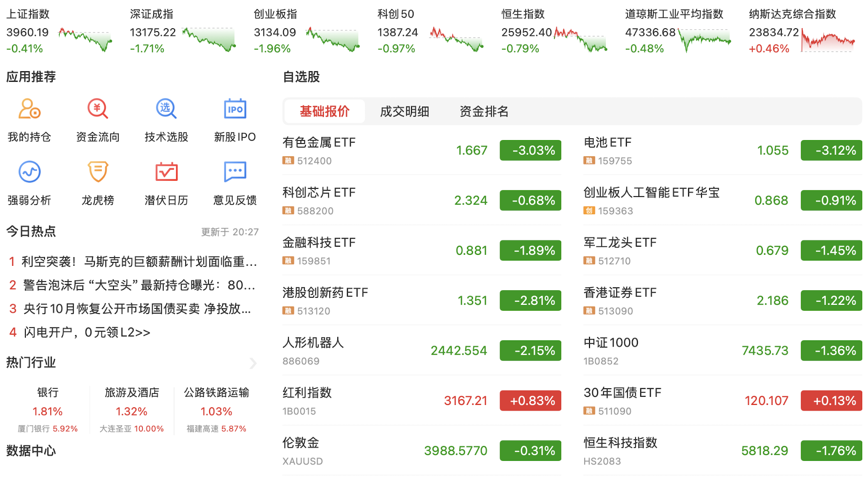The image size is (868, 479).
Task: Open the 我的持仓 holdings icon
Action: [x=29, y=109]
